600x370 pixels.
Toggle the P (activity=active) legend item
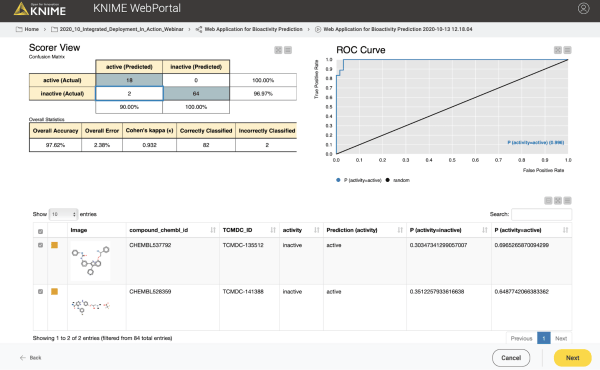click(359, 180)
